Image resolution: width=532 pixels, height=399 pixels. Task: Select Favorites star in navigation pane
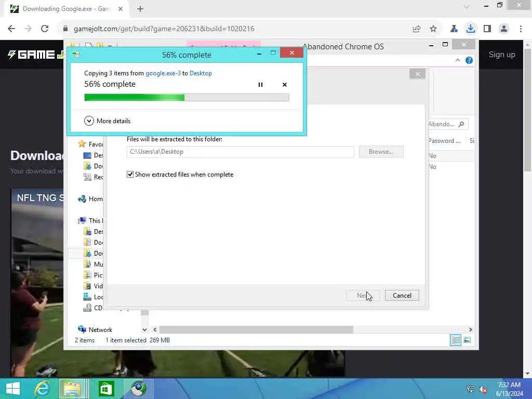82,144
